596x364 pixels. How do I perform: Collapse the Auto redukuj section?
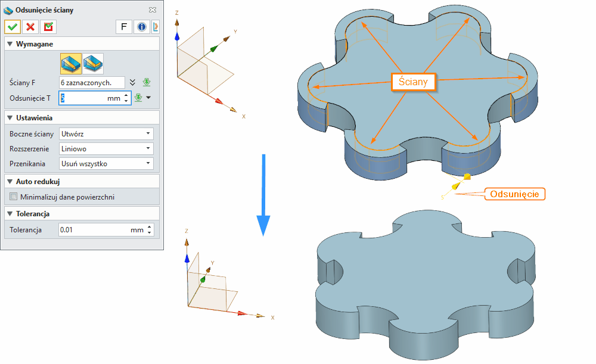pos(10,181)
